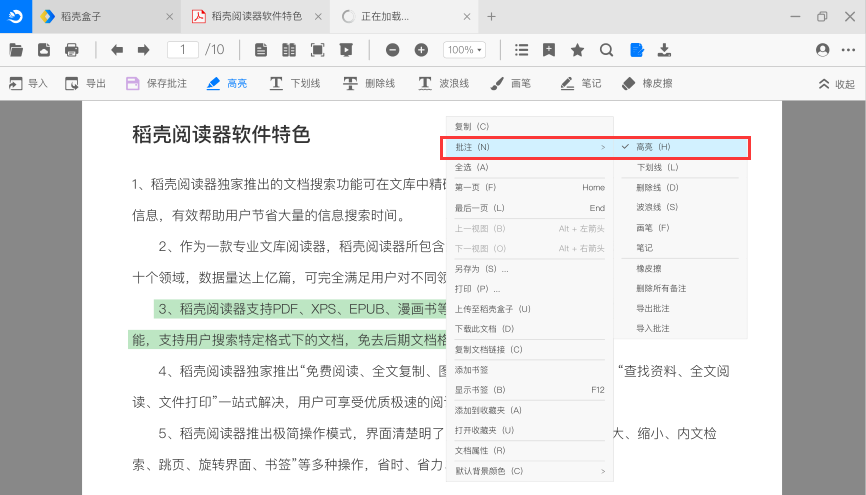Click the 导入 import button
866x495 pixels.
[x=28, y=83]
